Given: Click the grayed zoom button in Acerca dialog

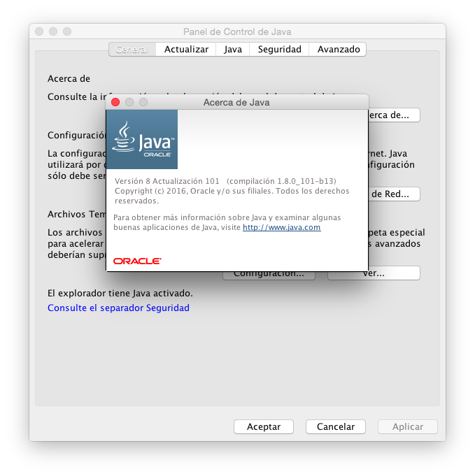Looking at the screenshot, I should [x=143, y=102].
